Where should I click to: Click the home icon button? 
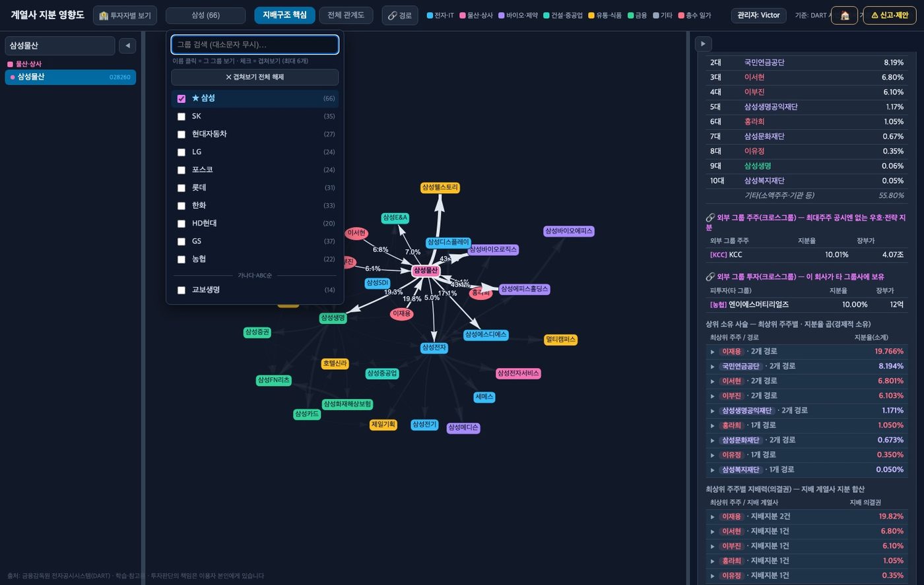point(844,15)
